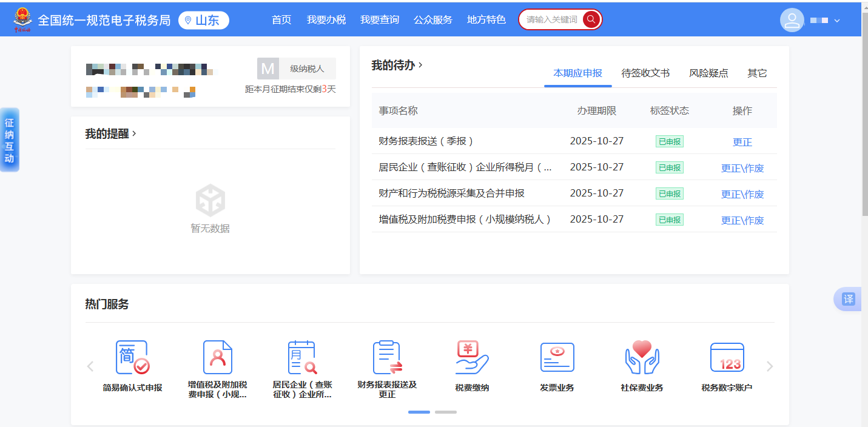The image size is (868, 427).
Task: Open the 简易确认式申报 service icon
Action: click(132, 358)
